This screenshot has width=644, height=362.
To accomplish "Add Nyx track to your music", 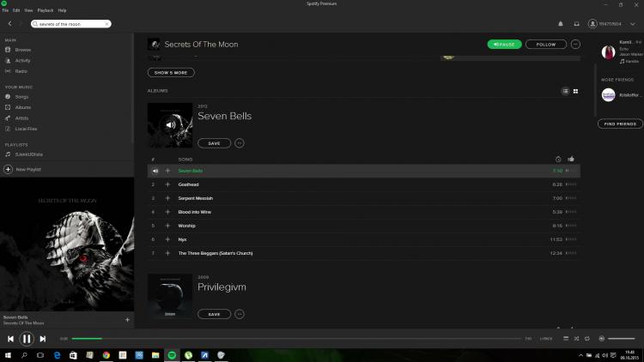I will (x=167, y=239).
